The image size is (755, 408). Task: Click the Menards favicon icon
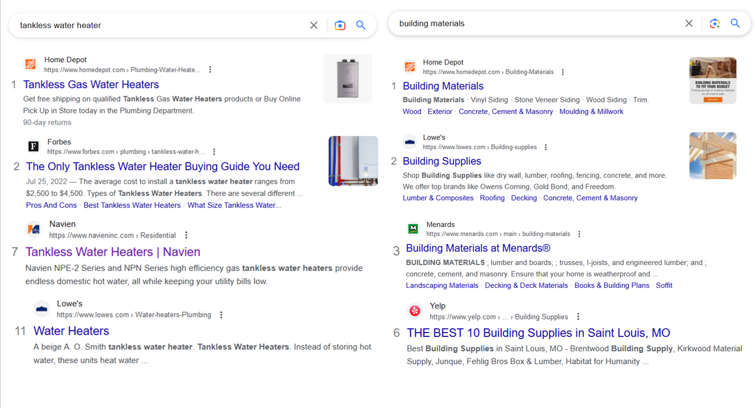(413, 228)
